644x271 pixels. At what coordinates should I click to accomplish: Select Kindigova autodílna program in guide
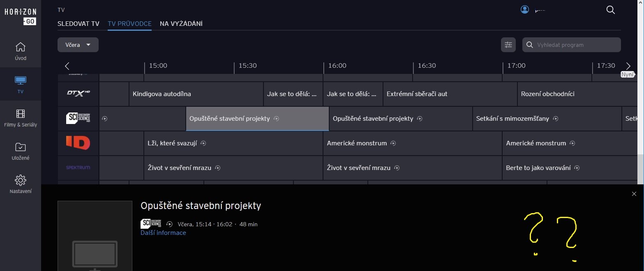(196, 94)
